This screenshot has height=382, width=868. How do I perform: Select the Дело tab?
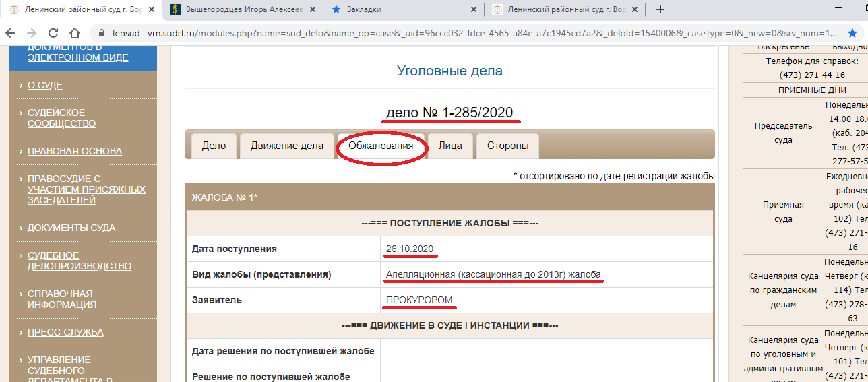point(214,146)
